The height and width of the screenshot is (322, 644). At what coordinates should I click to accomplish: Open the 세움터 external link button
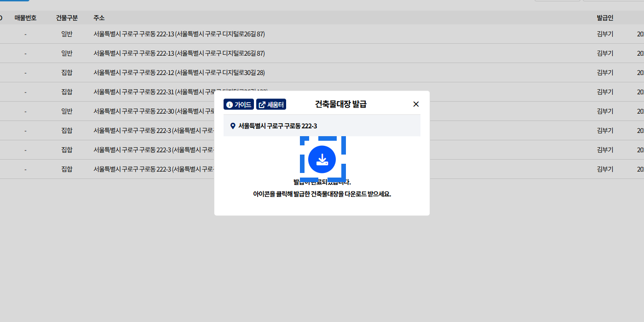[271, 104]
